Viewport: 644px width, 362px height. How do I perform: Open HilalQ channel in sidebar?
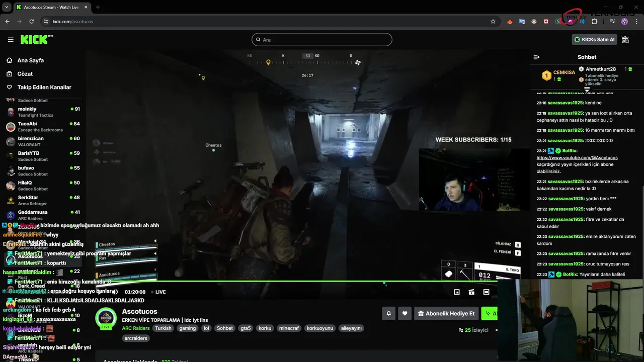coord(43,186)
